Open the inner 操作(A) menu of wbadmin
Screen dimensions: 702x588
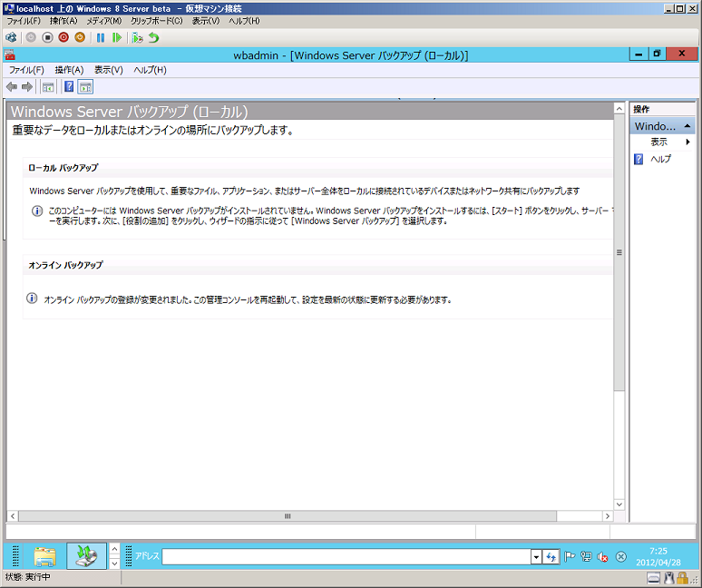69,70
